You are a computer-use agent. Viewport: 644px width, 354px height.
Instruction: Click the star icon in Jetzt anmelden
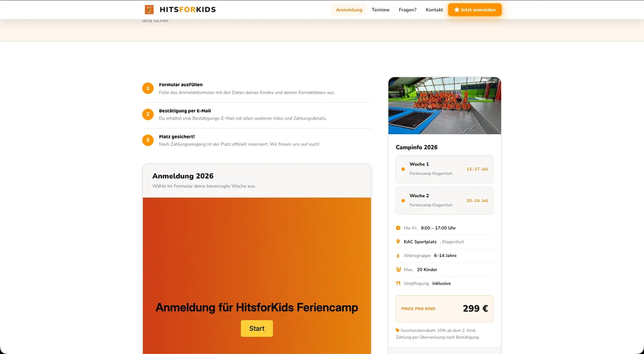coord(457,10)
